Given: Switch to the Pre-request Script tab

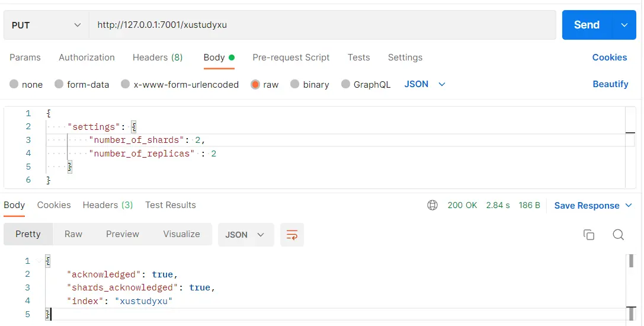Looking at the screenshot, I should [x=291, y=57].
